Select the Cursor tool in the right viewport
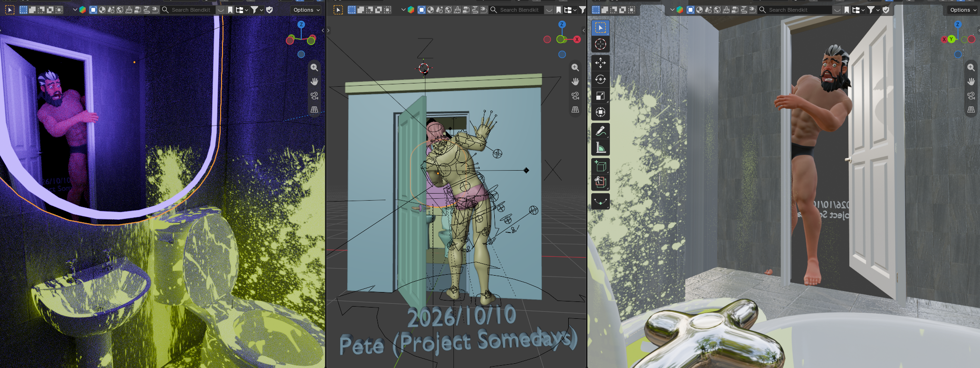 (x=600, y=45)
